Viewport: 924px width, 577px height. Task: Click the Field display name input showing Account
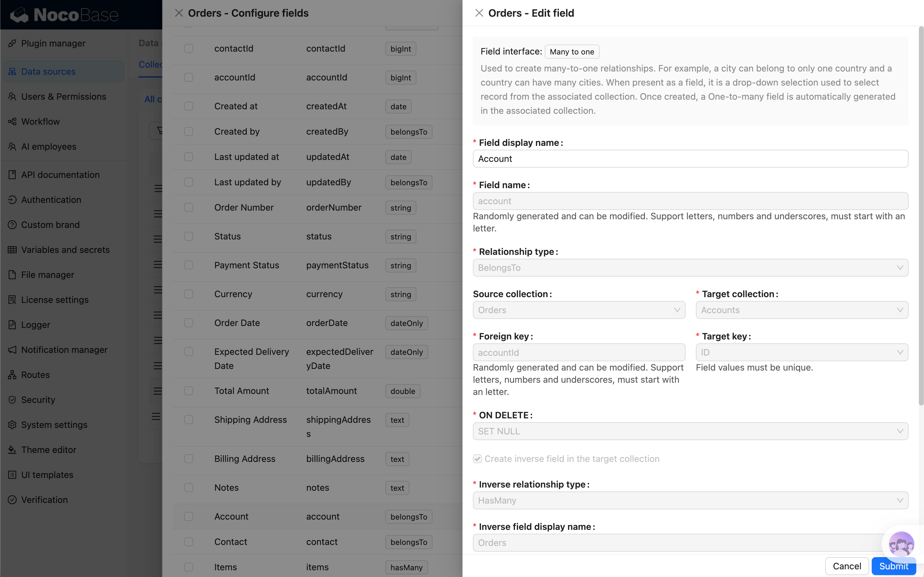click(x=689, y=158)
